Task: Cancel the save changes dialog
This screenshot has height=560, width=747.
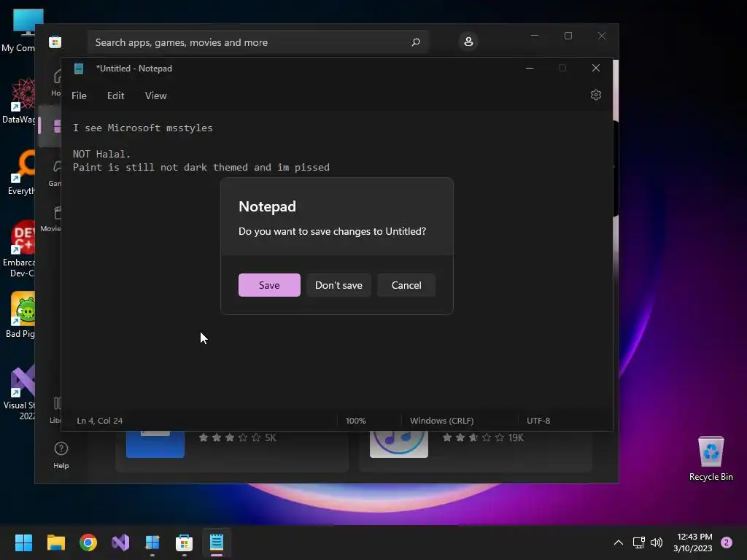Action: click(406, 285)
